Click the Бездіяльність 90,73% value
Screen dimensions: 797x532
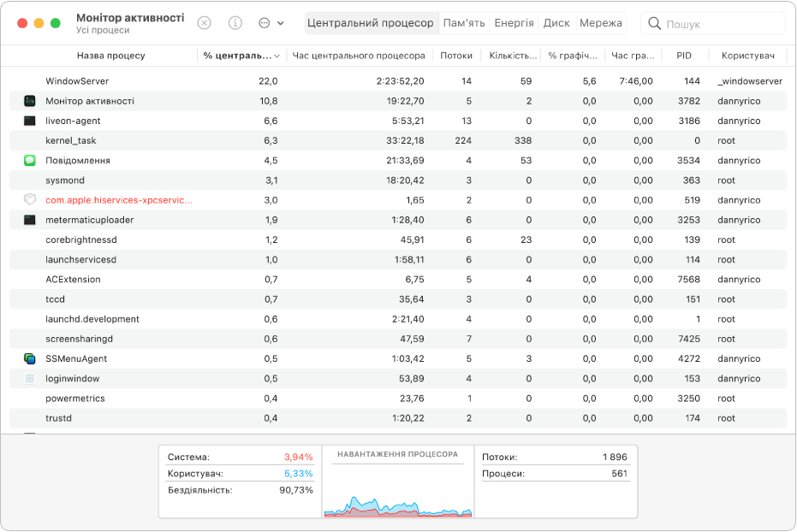point(296,490)
